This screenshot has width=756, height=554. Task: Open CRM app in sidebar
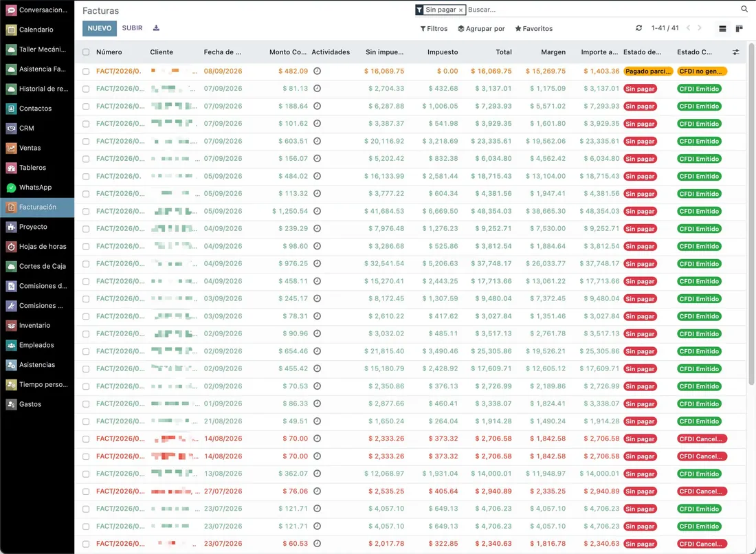point(37,128)
